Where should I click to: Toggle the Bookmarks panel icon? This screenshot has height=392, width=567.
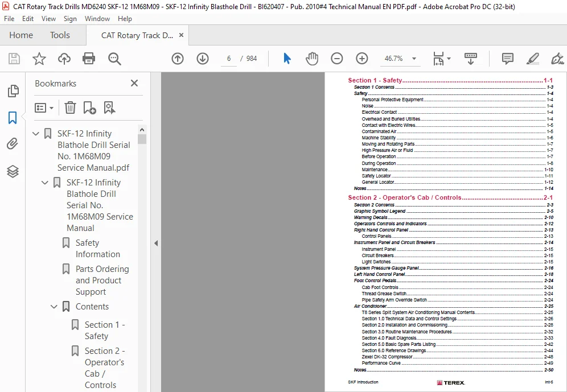coord(13,118)
